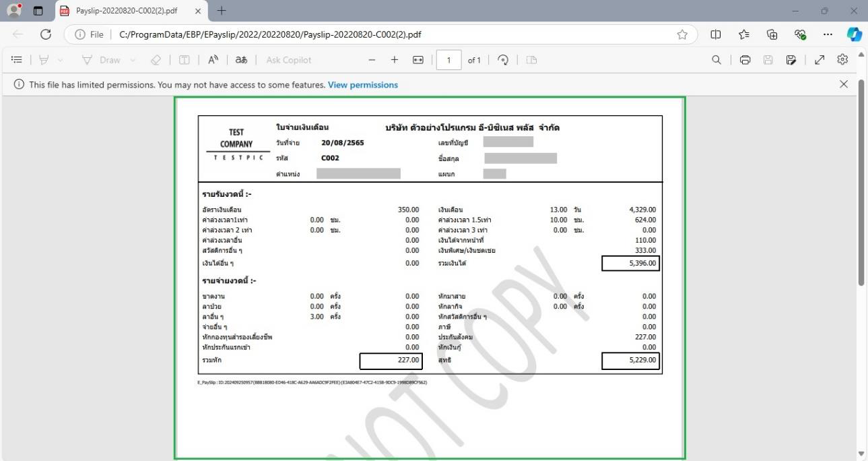
Task: Print the payslip PDF
Action: coord(745,60)
